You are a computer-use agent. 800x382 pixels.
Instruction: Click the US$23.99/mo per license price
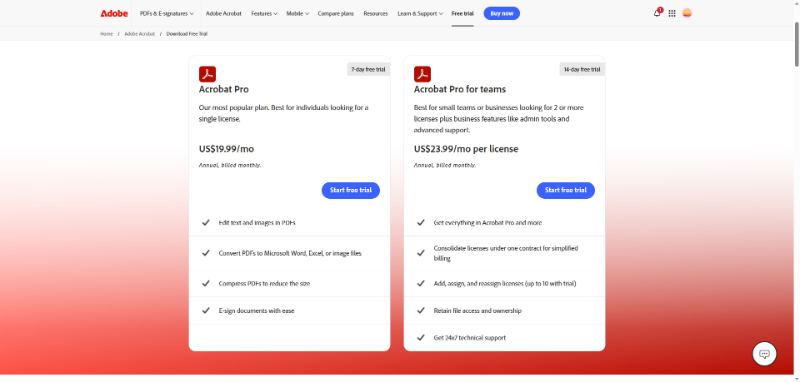466,149
